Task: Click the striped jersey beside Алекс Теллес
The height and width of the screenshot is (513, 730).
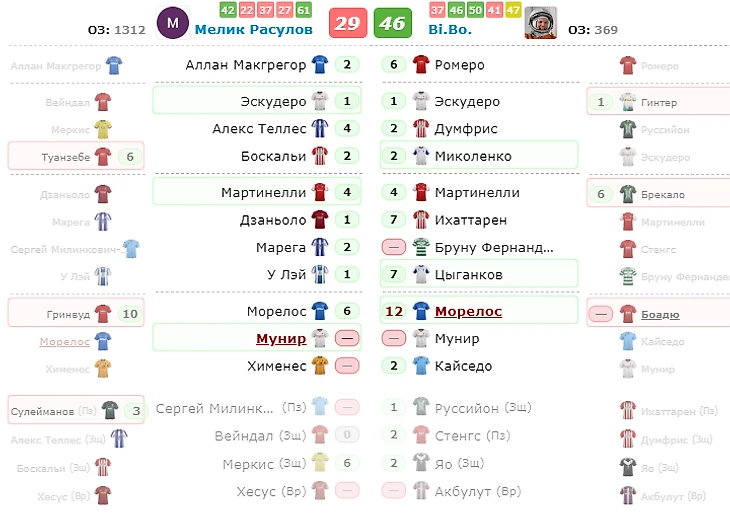Action: pyautogui.click(x=319, y=129)
